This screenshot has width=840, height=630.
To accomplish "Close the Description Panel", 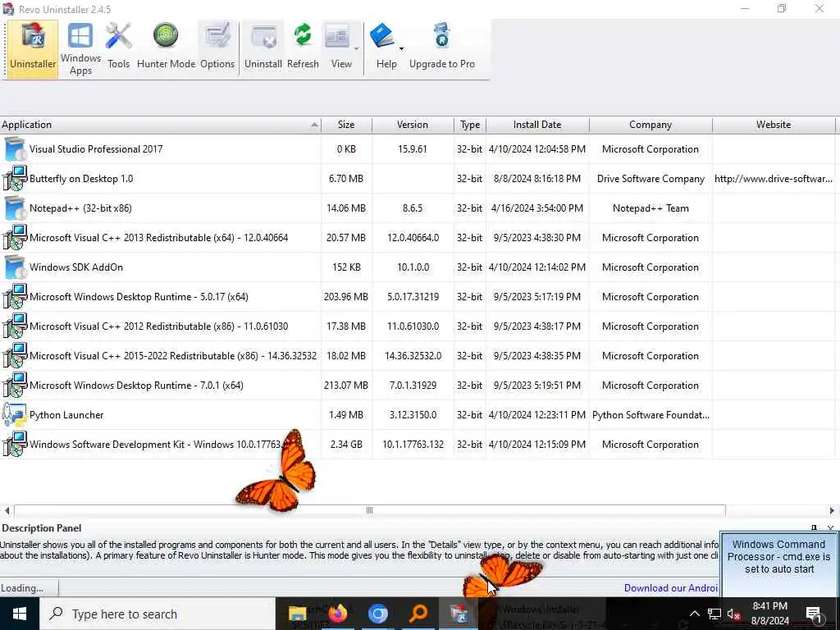I will 830,528.
